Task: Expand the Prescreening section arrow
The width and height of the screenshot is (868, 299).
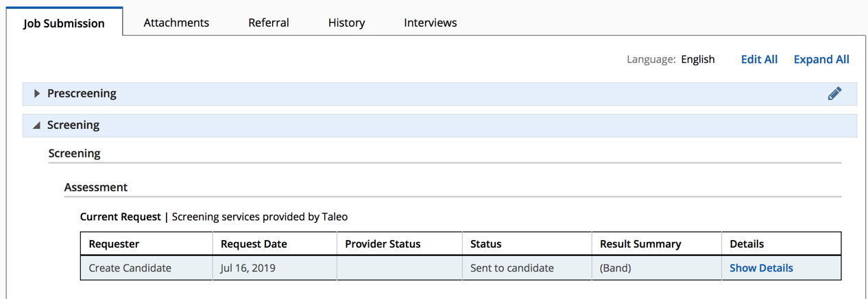Action: (37, 94)
